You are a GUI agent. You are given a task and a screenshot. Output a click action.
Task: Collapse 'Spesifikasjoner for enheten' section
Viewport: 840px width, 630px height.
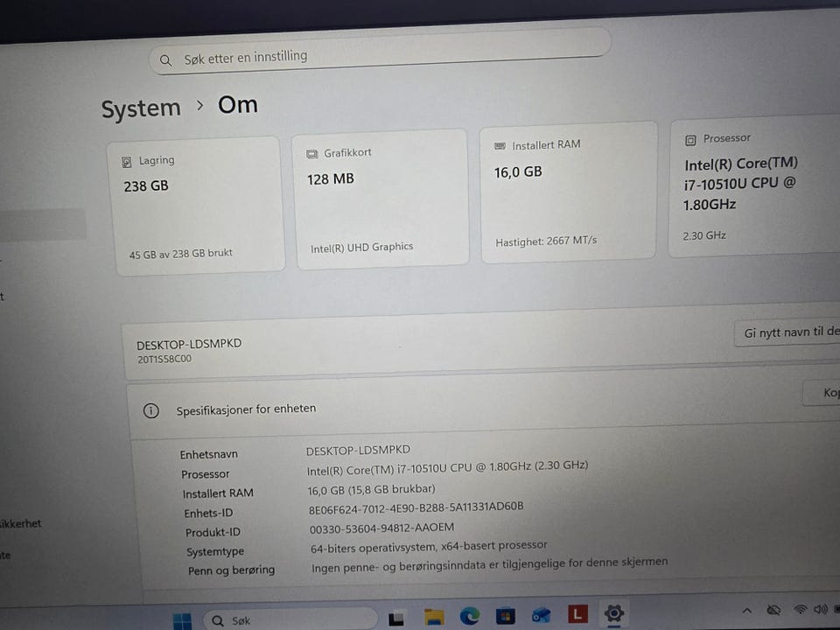482,409
